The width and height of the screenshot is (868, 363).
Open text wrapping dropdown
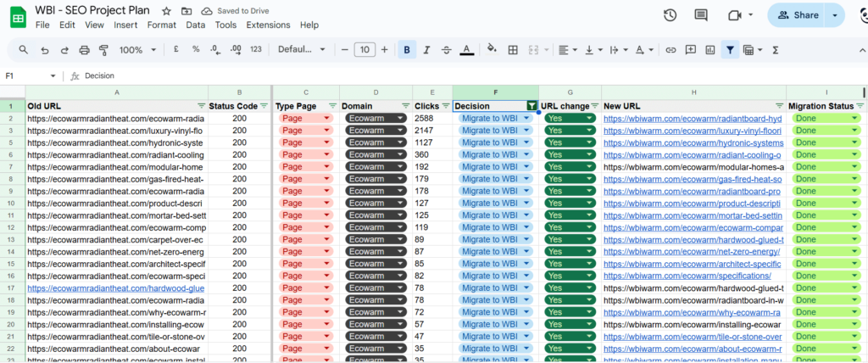pos(617,50)
